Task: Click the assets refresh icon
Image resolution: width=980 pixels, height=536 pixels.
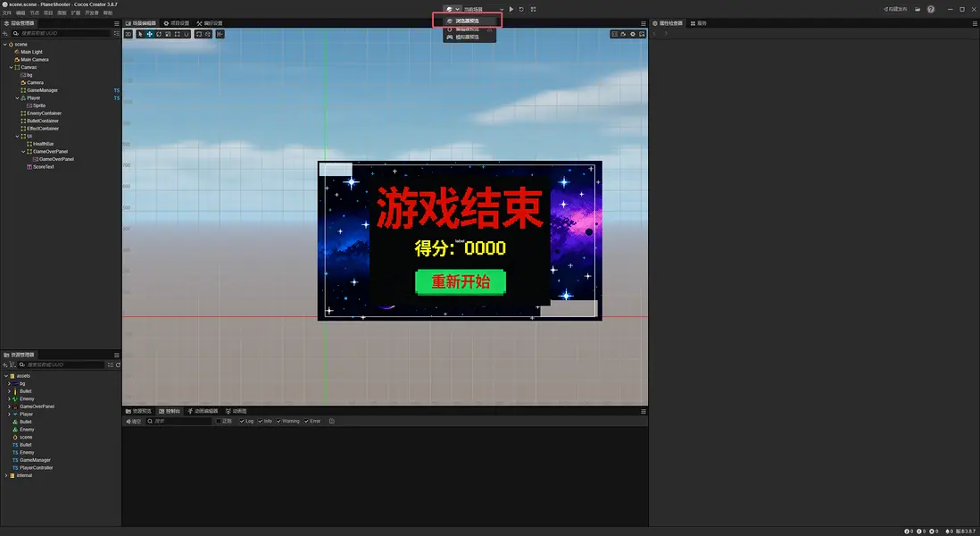Action: 118,364
